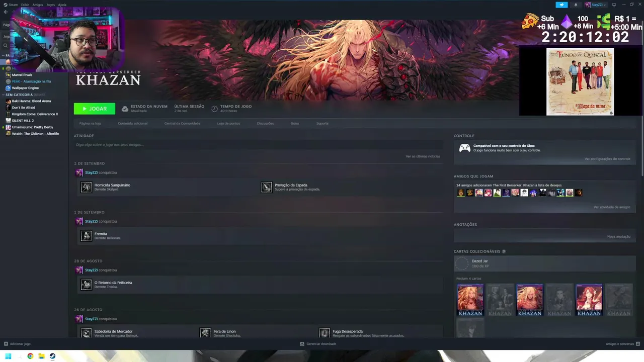This screenshot has height=362, width=644.
Task: Expand the StayZZi account dropdown
Action: pos(596,5)
